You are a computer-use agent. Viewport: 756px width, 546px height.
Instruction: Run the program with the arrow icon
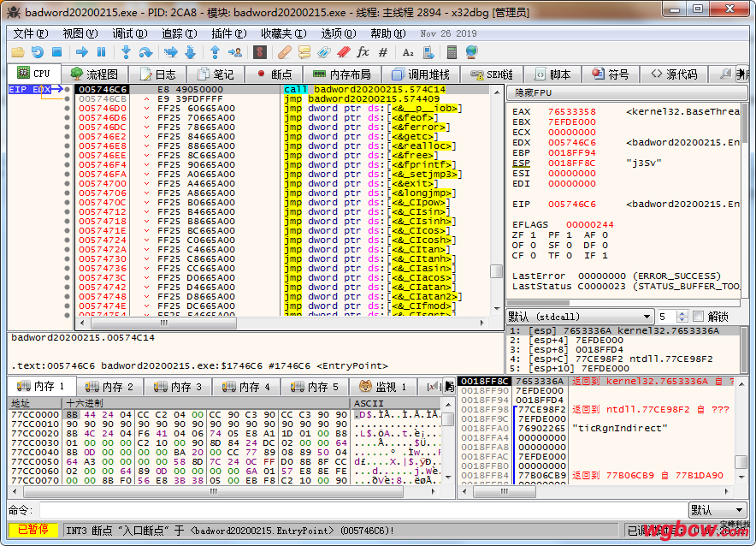pos(82,52)
